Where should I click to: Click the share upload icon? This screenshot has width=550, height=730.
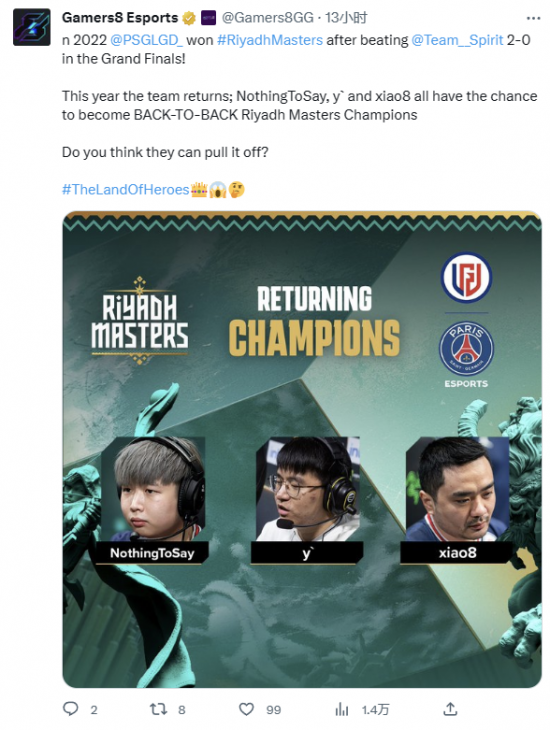coord(450,709)
